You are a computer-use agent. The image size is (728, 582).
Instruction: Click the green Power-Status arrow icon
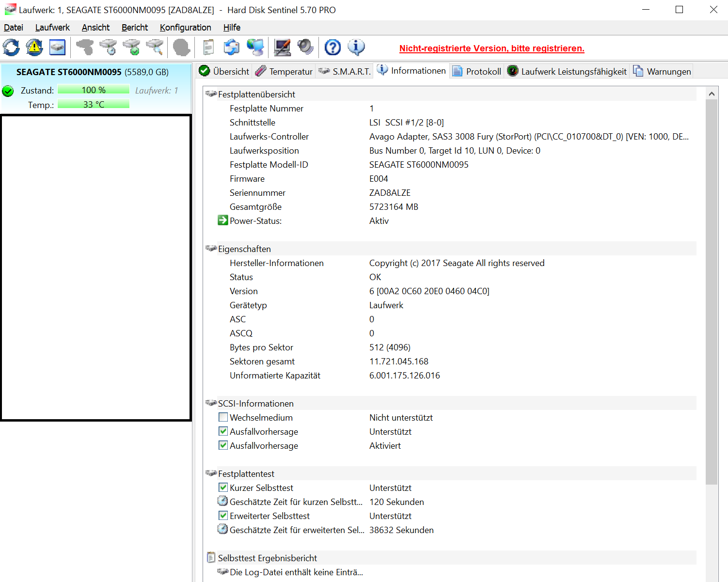(222, 220)
